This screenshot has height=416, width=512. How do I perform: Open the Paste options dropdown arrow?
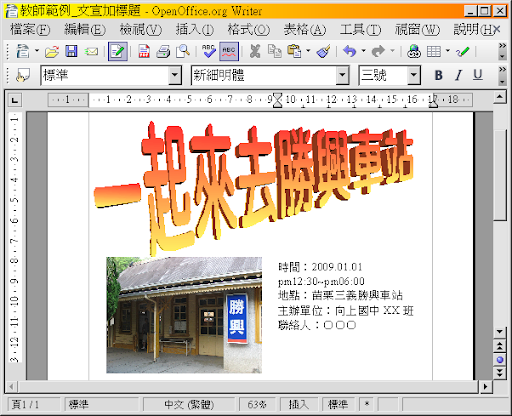point(308,51)
